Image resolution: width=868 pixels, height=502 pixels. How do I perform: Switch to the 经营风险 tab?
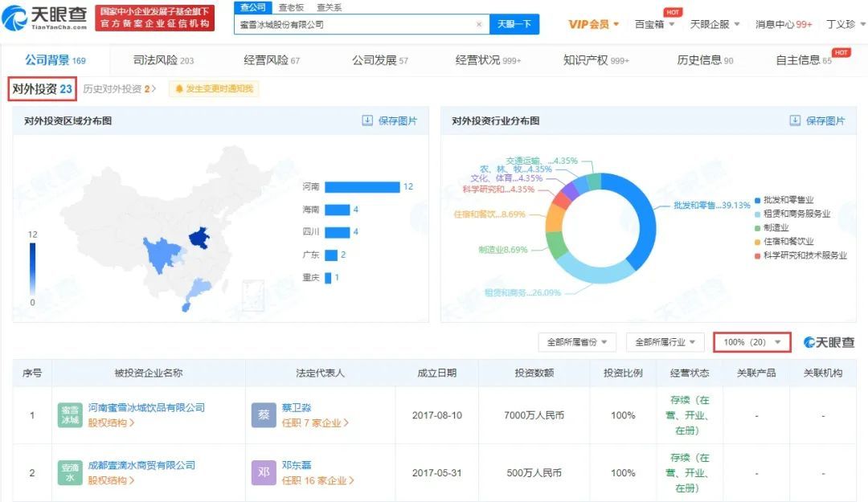tap(272, 60)
